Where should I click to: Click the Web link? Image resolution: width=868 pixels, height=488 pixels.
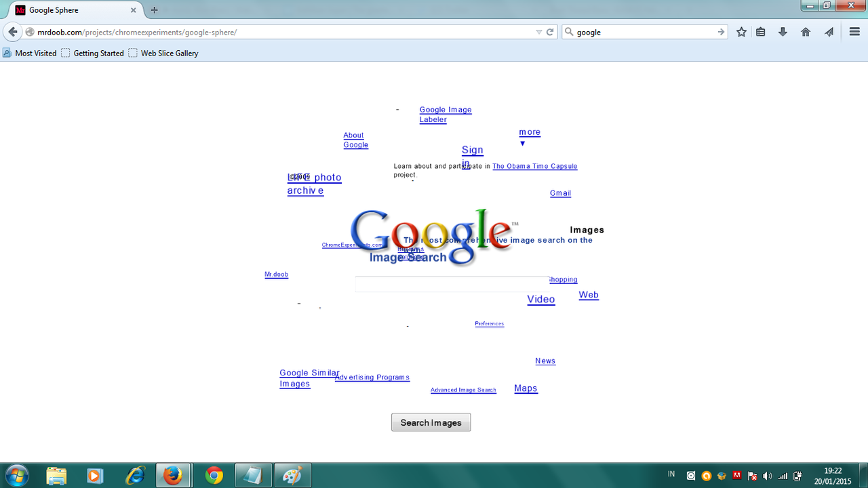coord(589,295)
